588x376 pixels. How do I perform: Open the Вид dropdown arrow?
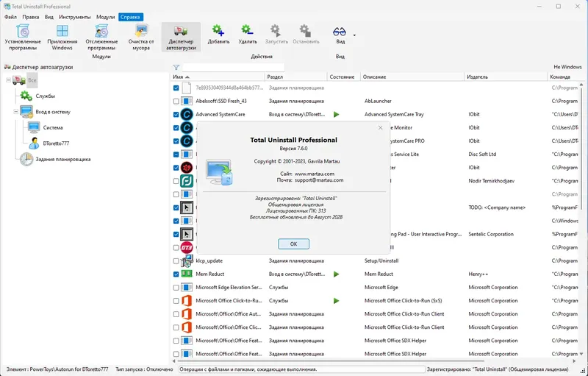[354, 35]
